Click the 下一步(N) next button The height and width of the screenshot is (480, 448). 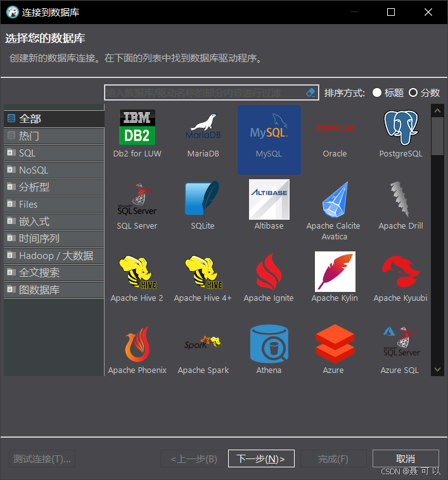(x=261, y=458)
